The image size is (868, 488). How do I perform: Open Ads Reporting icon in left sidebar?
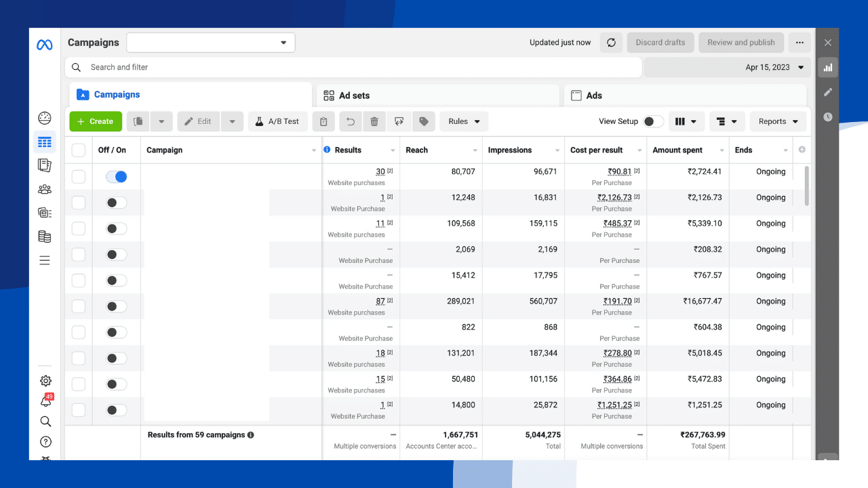[45, 165]
